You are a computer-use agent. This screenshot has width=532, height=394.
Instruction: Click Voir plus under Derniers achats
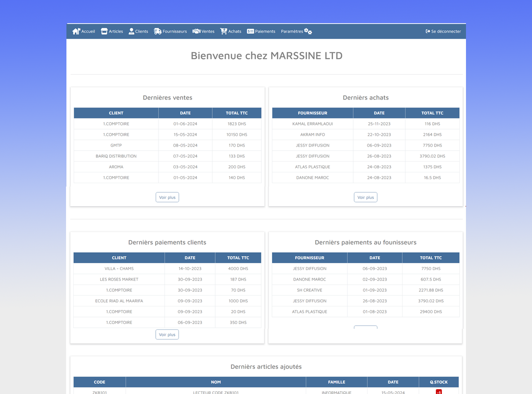coord(365,197)
